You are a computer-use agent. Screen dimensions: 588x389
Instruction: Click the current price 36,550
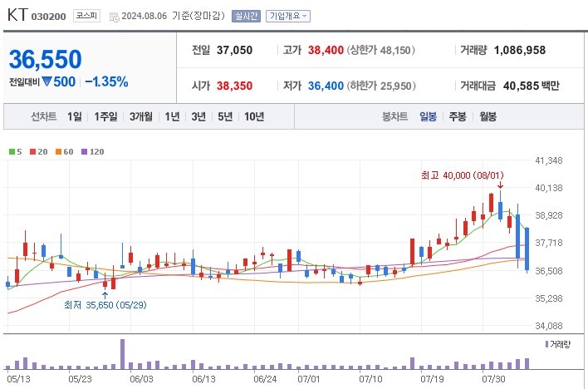tap(45, 59)
